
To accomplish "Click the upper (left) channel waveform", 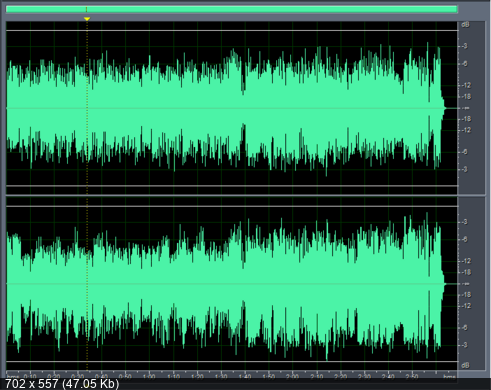I will 232,108.
